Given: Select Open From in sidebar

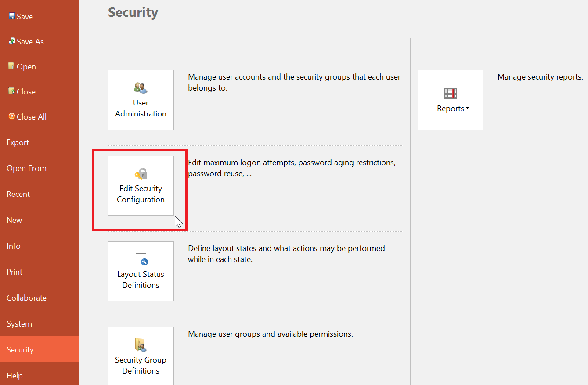Looking at the screenshot, I should coord(26,168).
